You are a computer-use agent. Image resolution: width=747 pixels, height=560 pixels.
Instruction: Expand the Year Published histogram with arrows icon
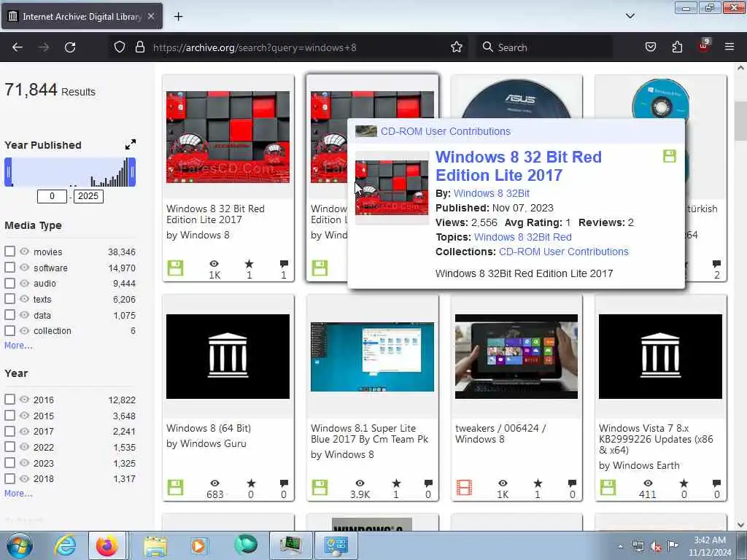[x=130, y=144]
